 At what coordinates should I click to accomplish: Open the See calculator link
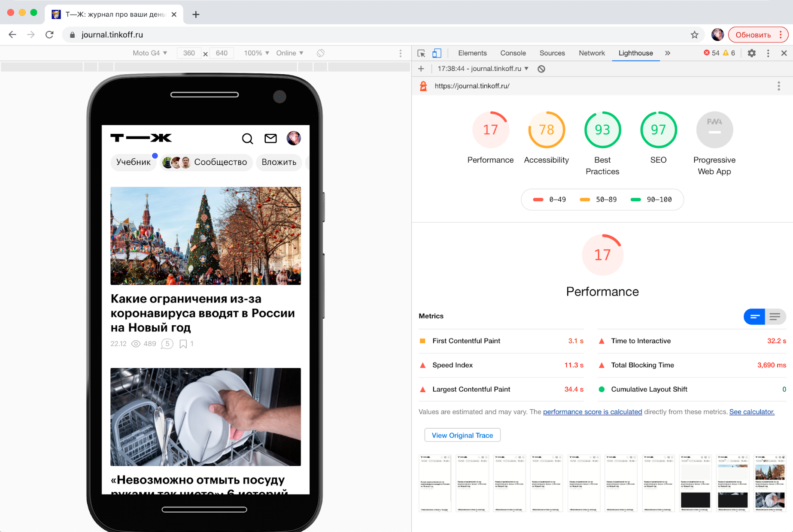point(752,412)
